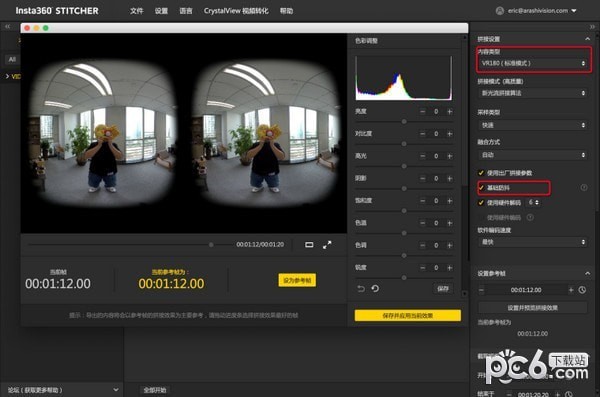The image size is (600, 397).
Task: Click the reference frame time field 00:01:12.00
Action: [526, 290]
